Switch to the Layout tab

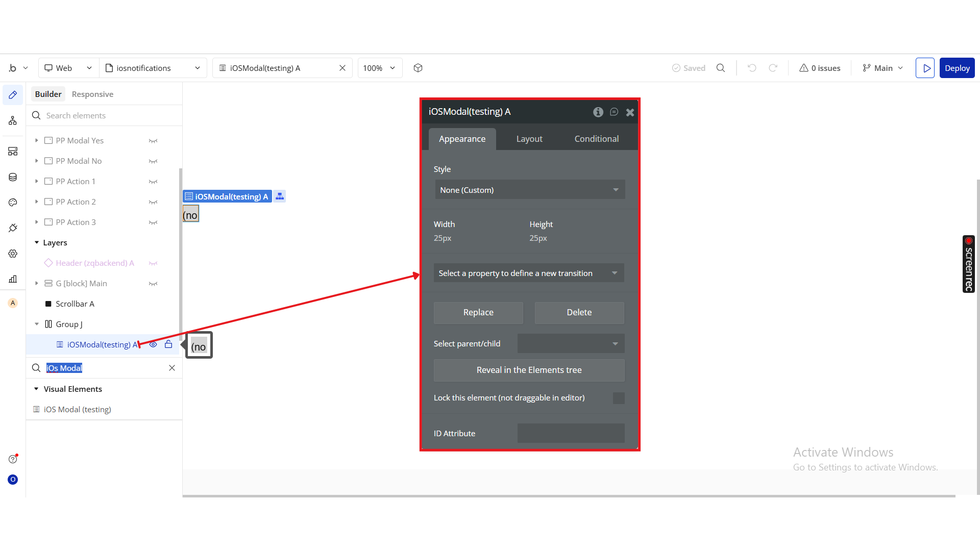tap(529, 139)
